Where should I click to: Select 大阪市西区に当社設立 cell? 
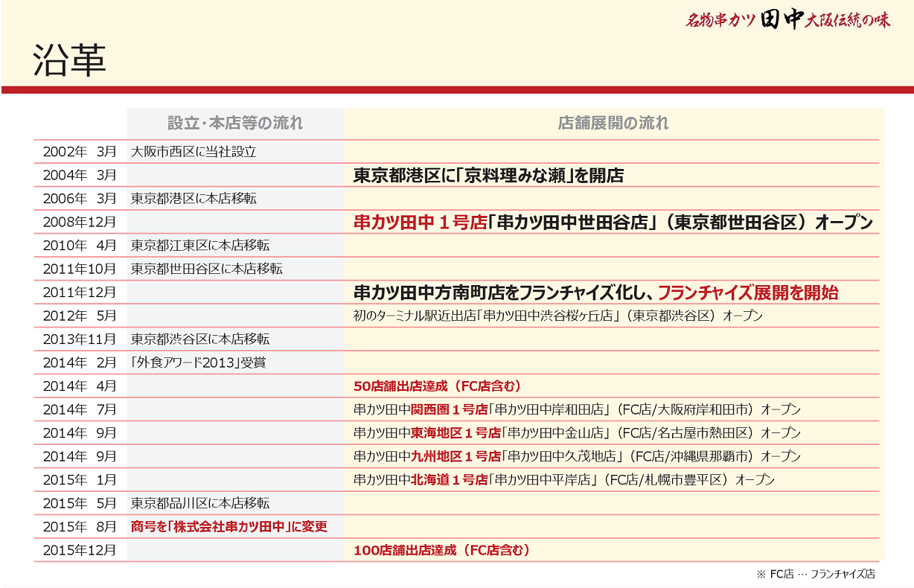coord(194,152)
